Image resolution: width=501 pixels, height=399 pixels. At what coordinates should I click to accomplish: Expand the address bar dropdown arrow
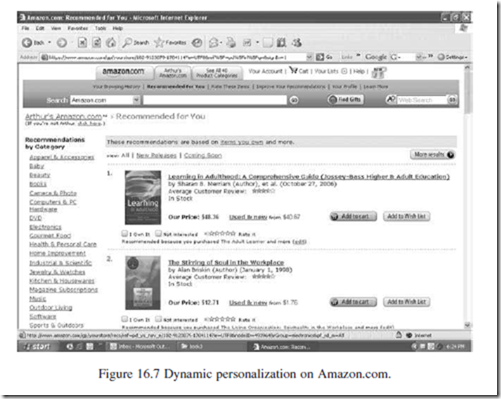309,57
